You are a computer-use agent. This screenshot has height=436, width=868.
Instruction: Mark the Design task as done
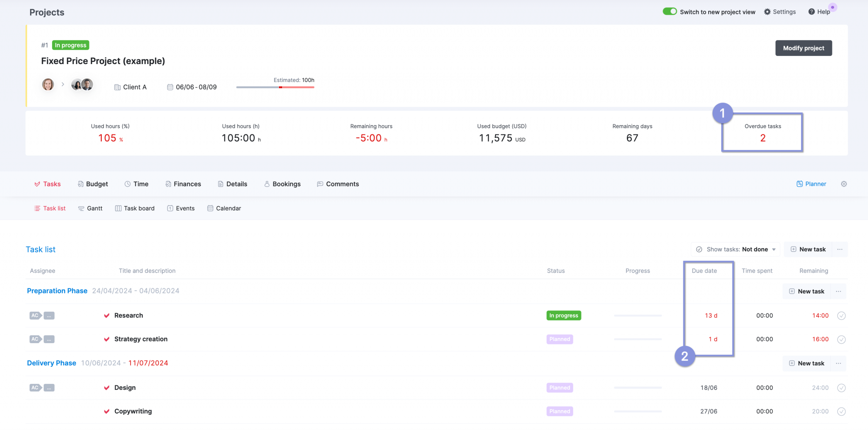842,387
